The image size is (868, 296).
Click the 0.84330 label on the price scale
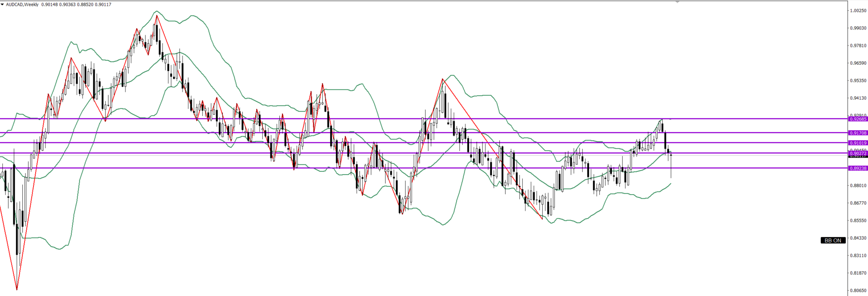[x=858, y=238]
